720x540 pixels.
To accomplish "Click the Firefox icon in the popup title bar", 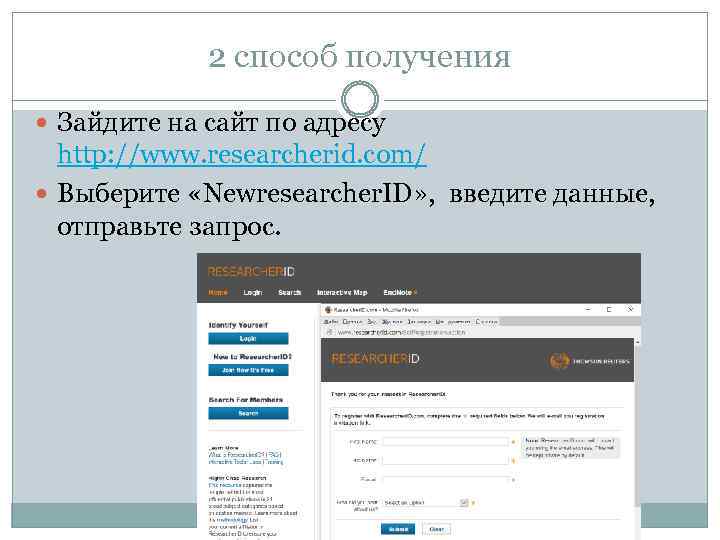I will pos(328,310).
